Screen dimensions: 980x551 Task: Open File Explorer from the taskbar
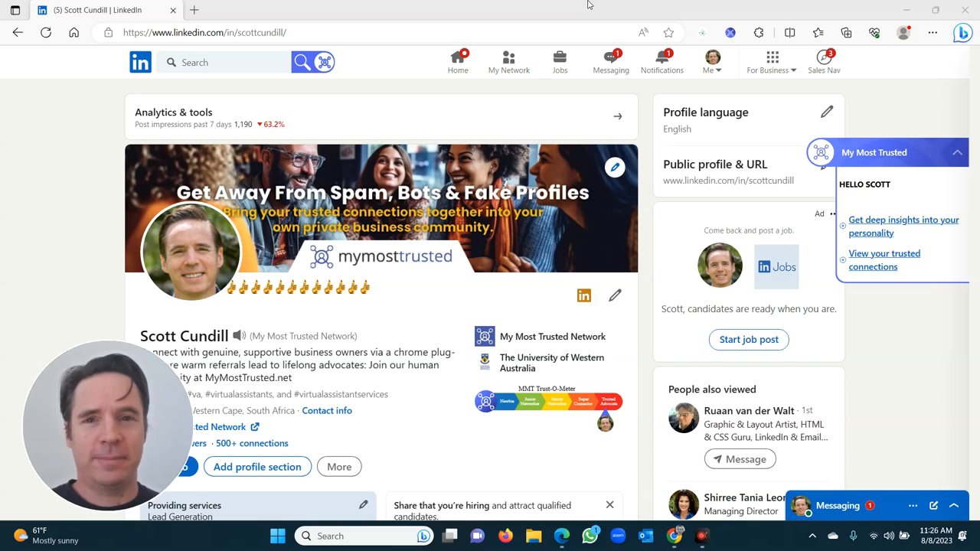tap(534, 536)
